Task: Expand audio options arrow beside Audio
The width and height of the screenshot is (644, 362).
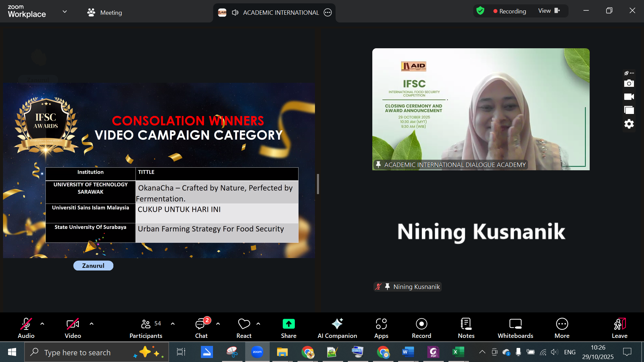Action: click(x=42, y=324)
